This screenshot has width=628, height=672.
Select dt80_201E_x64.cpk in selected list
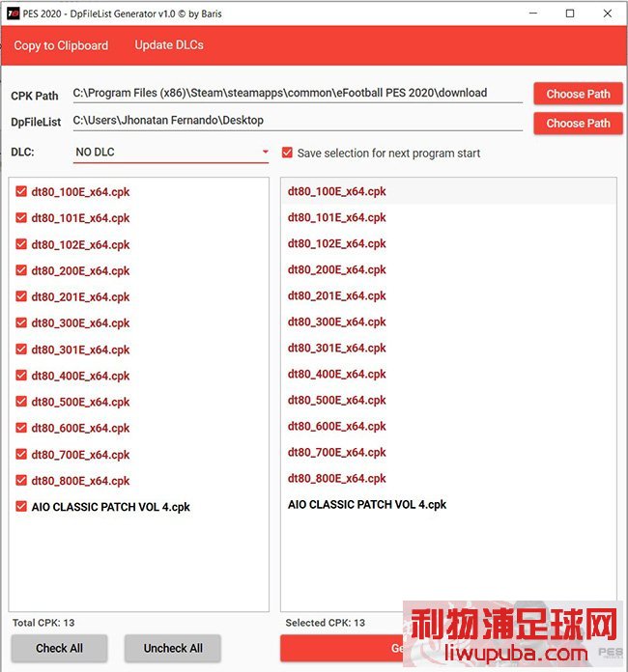[448, 295]
